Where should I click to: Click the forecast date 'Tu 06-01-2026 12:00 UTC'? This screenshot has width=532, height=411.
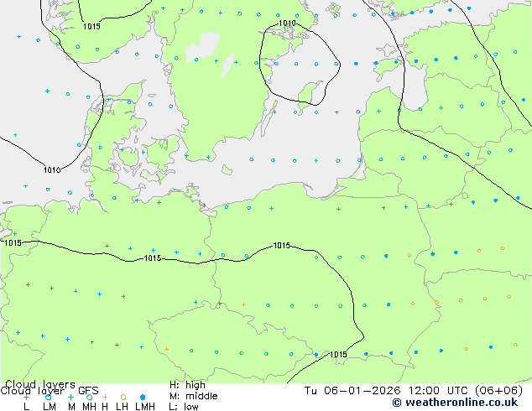[x=388, y=391]
